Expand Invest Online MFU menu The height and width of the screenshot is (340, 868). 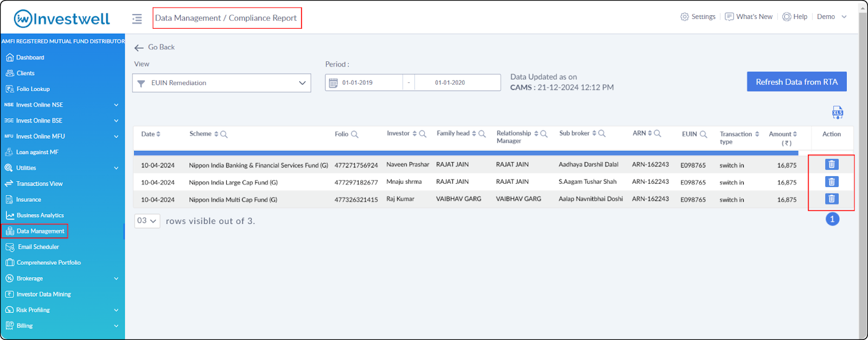62,136
